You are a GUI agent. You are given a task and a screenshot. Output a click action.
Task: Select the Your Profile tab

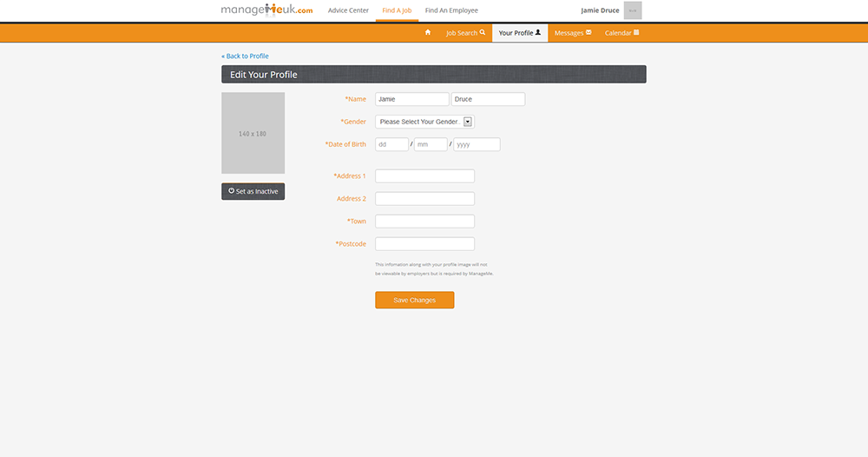(x=519, y=33)
